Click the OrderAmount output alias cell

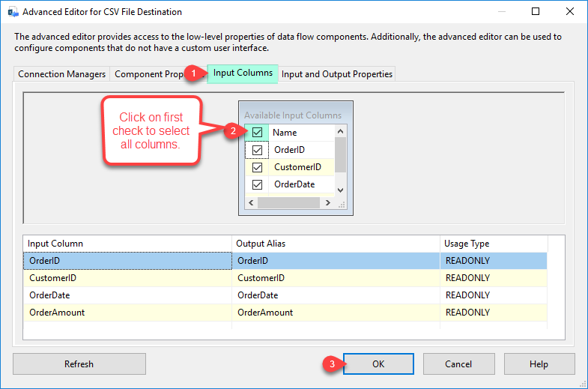336,313
